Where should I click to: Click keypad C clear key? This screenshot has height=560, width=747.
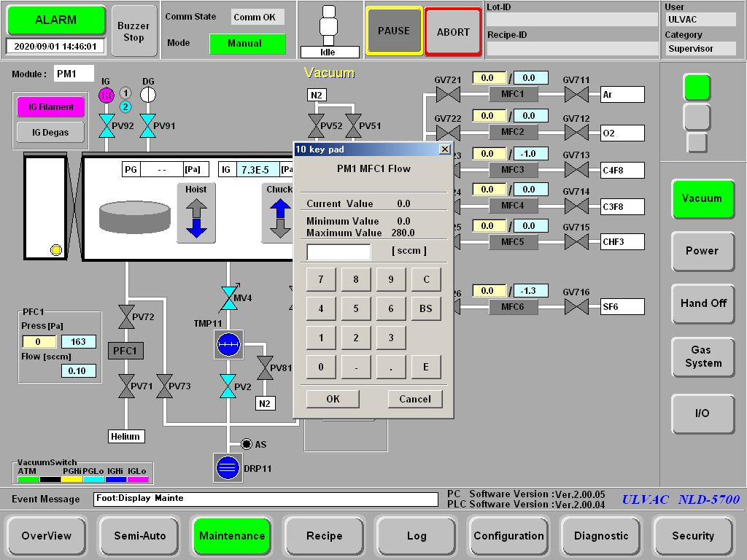426,279
